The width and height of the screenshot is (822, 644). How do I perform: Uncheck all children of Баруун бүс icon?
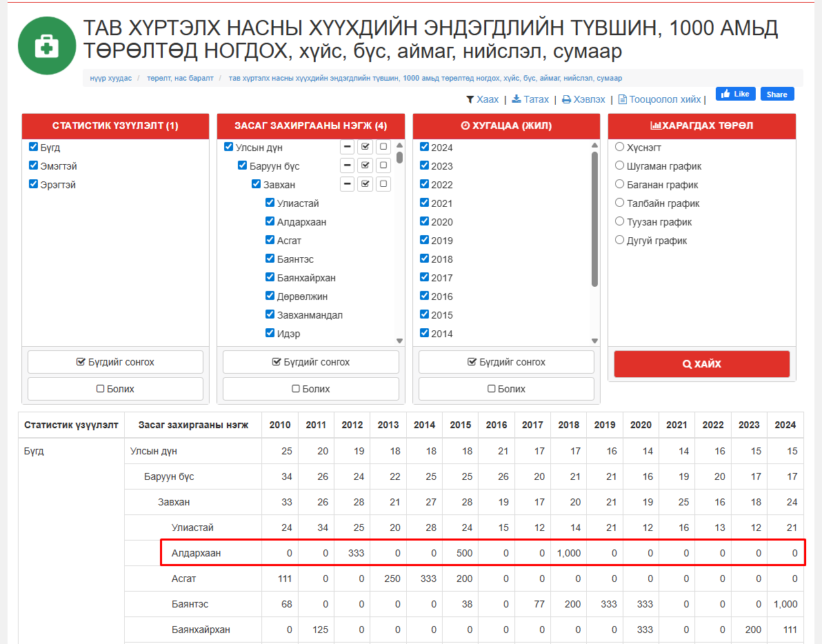(383, 165)
